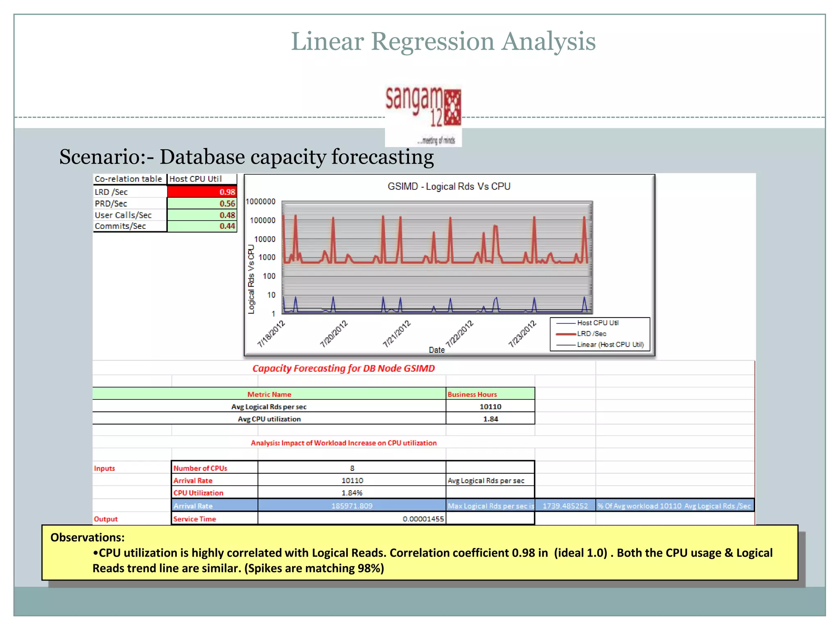
Task: Click the 'Co-relation table' header cell
Action: click(130, 179)
